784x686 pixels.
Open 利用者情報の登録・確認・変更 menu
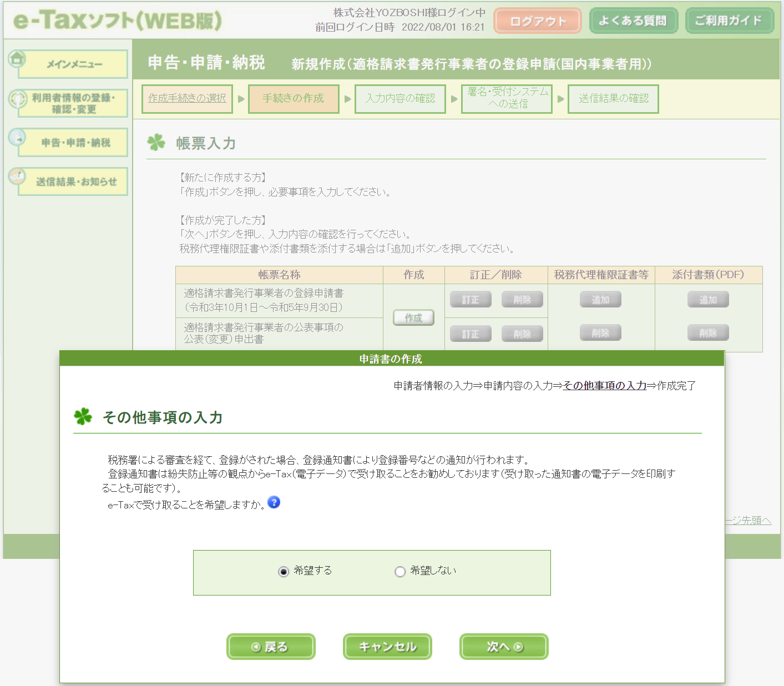pyautogui.click(x=73, y=103)
